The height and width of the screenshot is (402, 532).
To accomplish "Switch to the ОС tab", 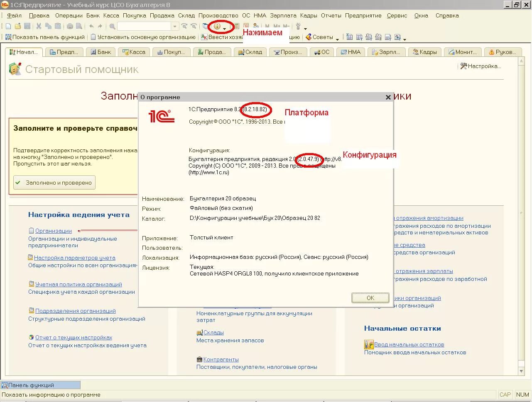I will coord(322,52).
